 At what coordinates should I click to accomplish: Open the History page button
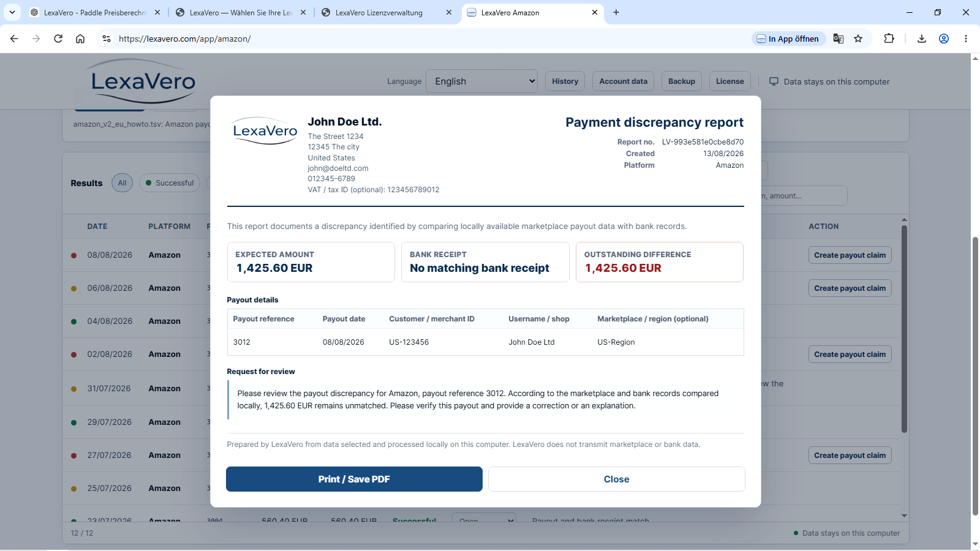coord(565,81)
